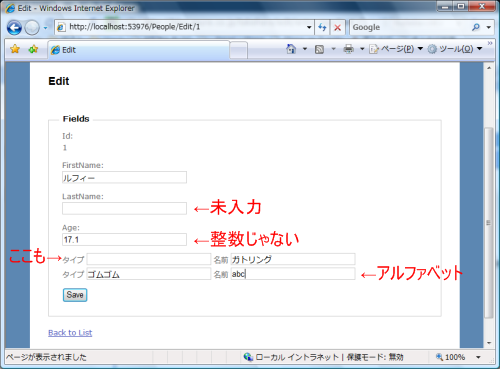The width and height of the screenshot is (500, 369).
Task: Click the Add to Favorites icon
Action: tap(33, 49)
